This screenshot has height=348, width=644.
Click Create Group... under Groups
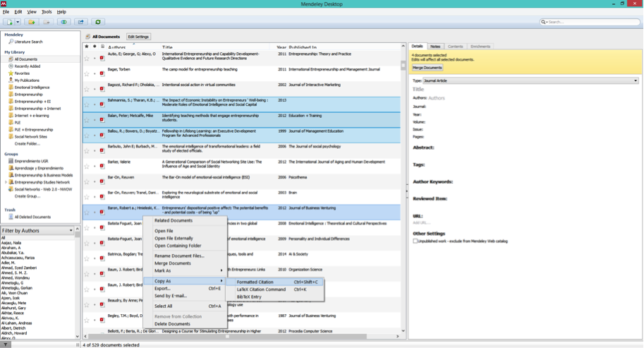point(27,196)
